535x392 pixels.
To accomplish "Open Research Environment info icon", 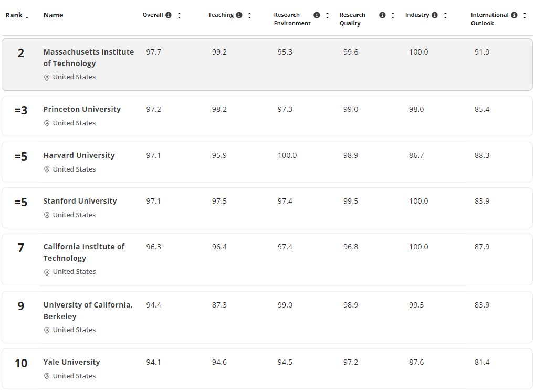I will tap(317, 15).
